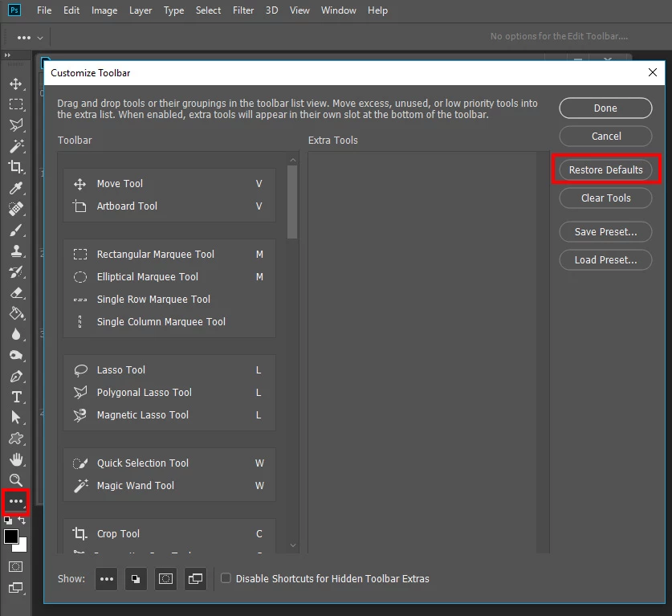Click the scroll down arrow in Toolbar list
Viewport: 672px width, 616px height.
293,545
